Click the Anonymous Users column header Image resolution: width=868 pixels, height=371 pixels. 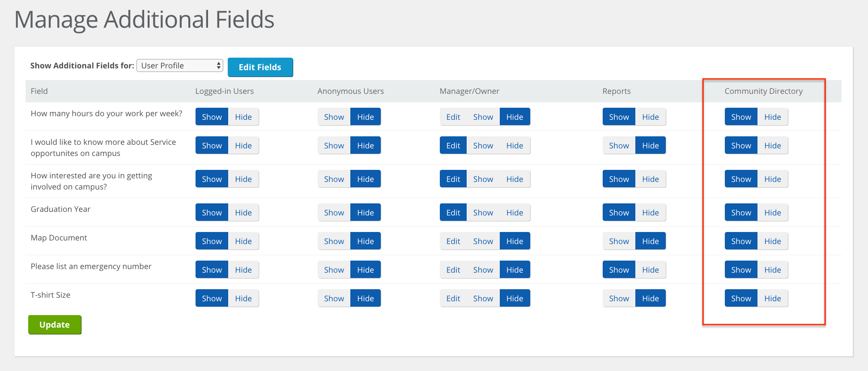tap(351, 91)
